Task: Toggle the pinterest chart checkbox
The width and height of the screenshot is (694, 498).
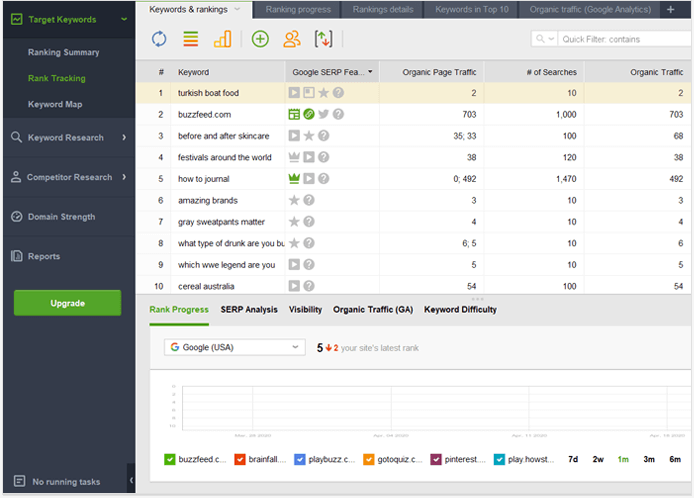Action: (436, 459)
